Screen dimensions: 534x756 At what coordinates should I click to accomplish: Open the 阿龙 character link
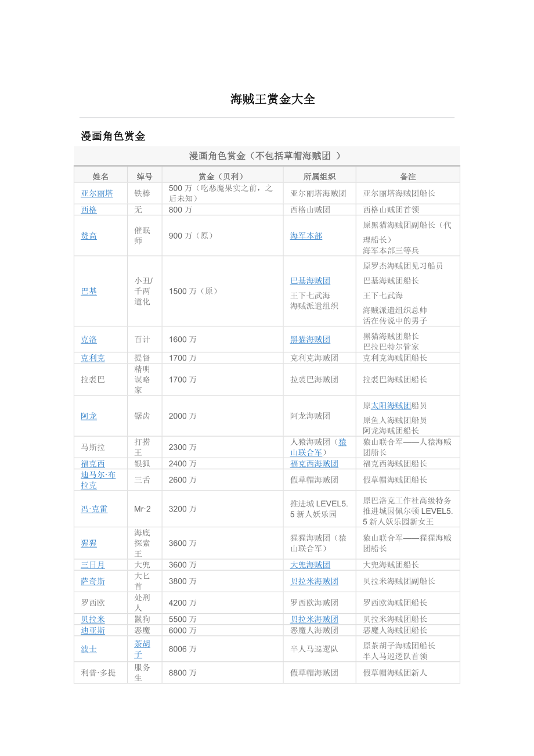[x=89, y=416]
